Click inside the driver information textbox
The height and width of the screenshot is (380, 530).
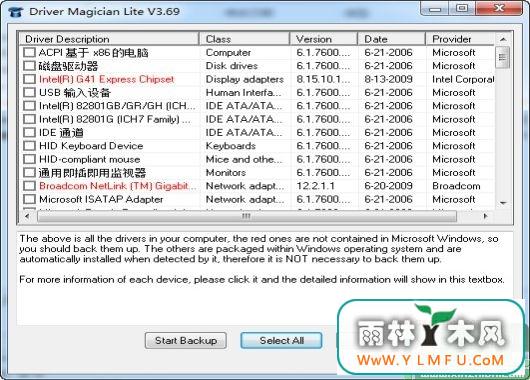(x=265, y=278)
